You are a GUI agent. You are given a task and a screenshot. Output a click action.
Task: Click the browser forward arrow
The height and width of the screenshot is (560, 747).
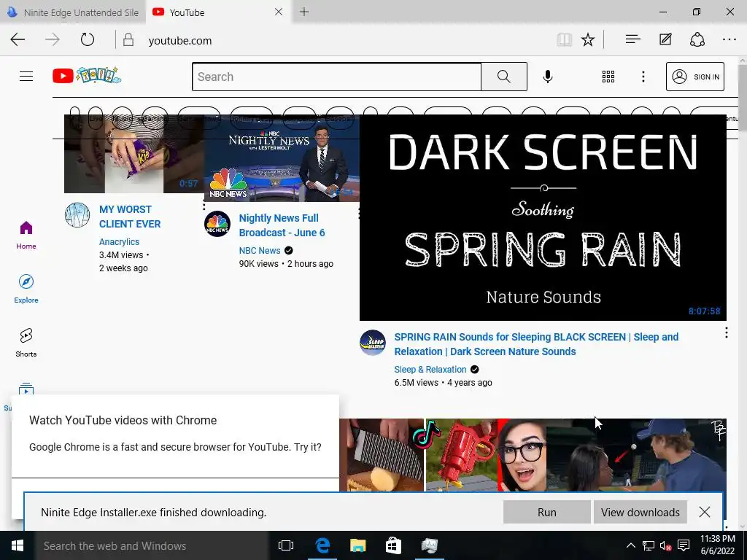tap(53, 39)
